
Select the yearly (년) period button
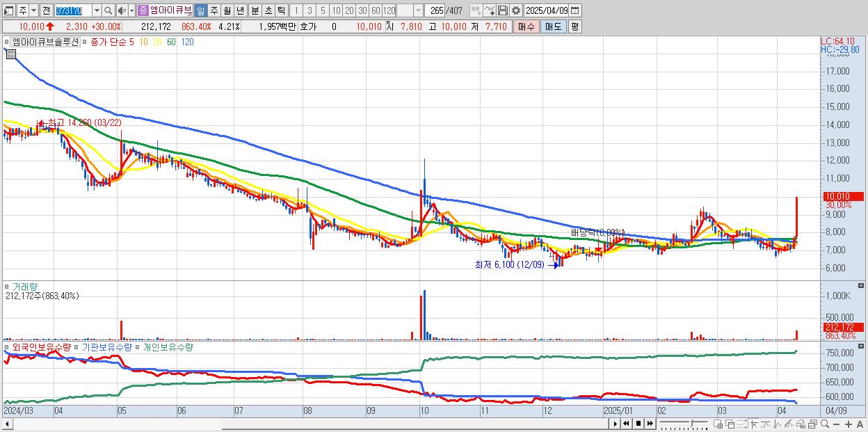coord(239,10)
